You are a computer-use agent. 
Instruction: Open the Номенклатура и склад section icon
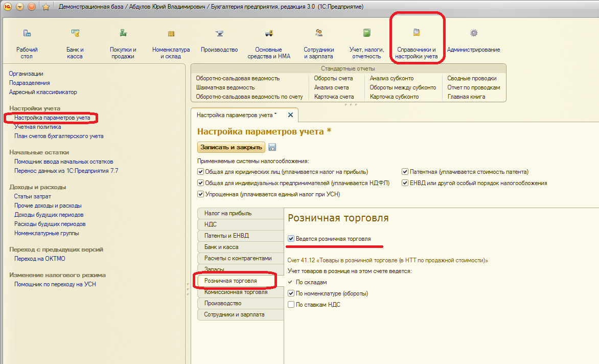171,33
